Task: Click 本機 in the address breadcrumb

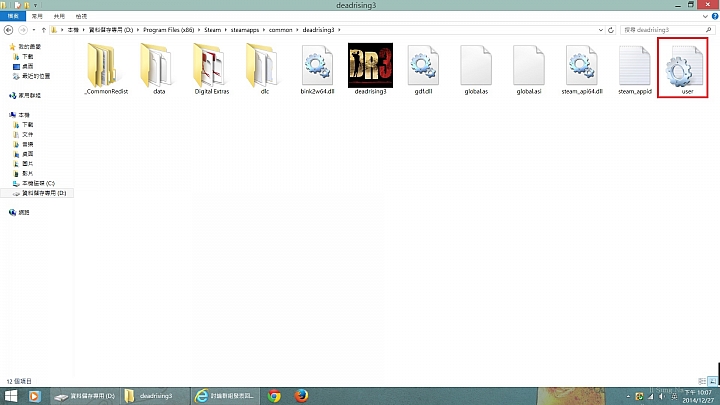Action: point(73,30)
